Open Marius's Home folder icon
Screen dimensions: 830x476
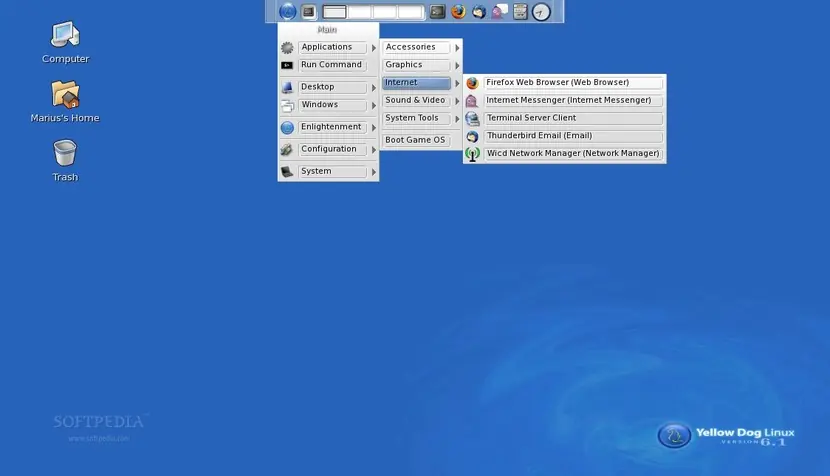click(65, 102)
